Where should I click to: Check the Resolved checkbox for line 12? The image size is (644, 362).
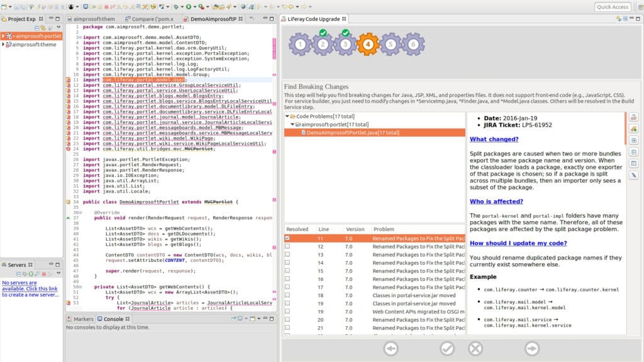pos(287,246)
